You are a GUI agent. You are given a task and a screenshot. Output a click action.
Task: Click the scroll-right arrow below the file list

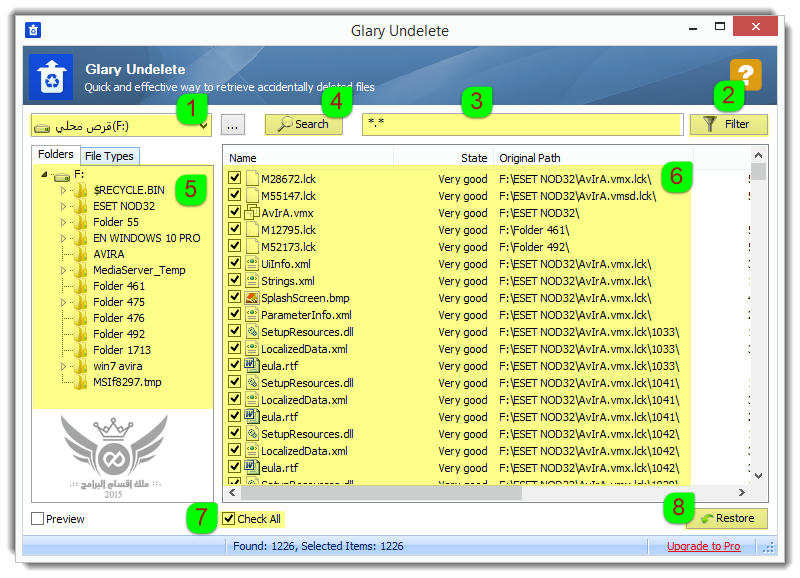point(742,493)
